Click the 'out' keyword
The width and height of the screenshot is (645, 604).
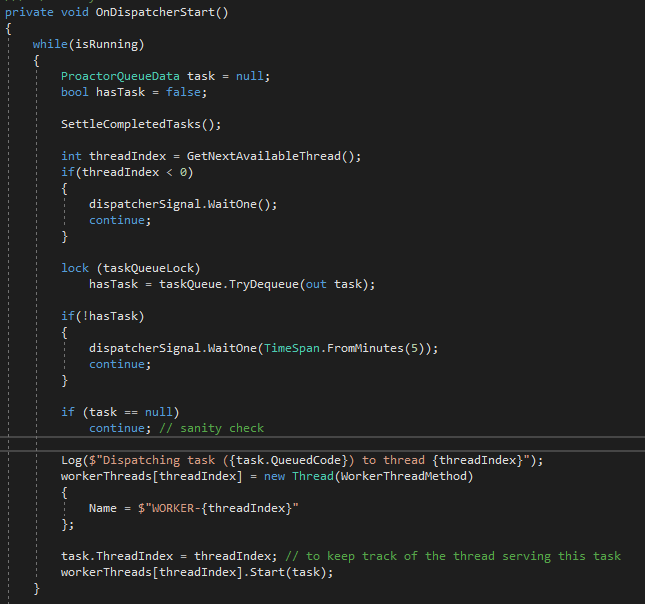tap(316, 284)
